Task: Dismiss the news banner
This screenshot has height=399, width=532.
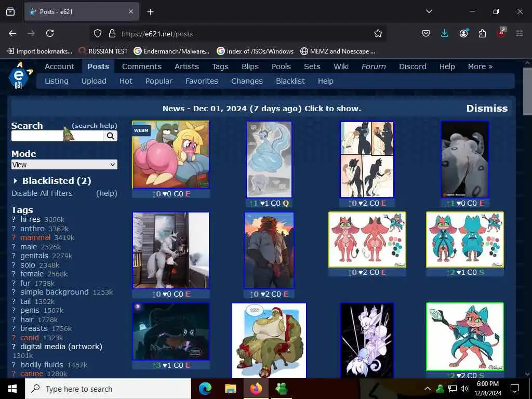Action: pos(487,108)
